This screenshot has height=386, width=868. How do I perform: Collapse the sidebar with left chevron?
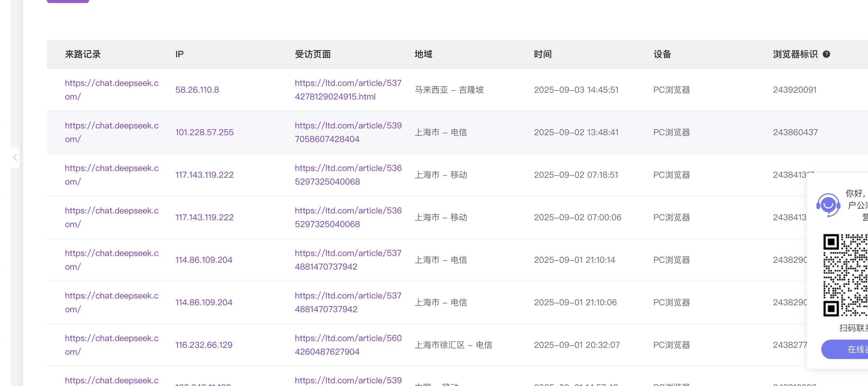pyautogui.click(x=15, y=158)
